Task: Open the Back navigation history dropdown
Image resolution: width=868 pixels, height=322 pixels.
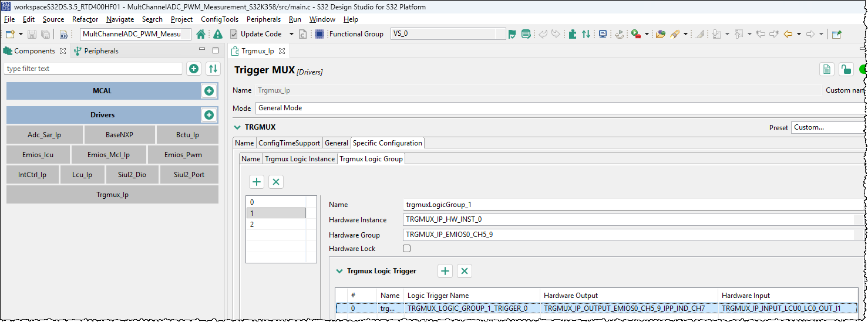Action: pyautogui.click(x=799, y=34)
